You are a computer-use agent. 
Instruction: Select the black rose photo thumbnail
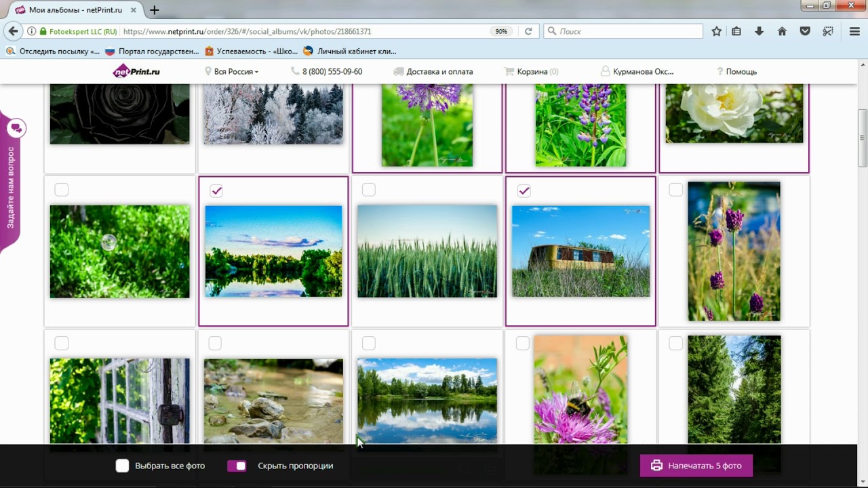click(x=120, y=114)
